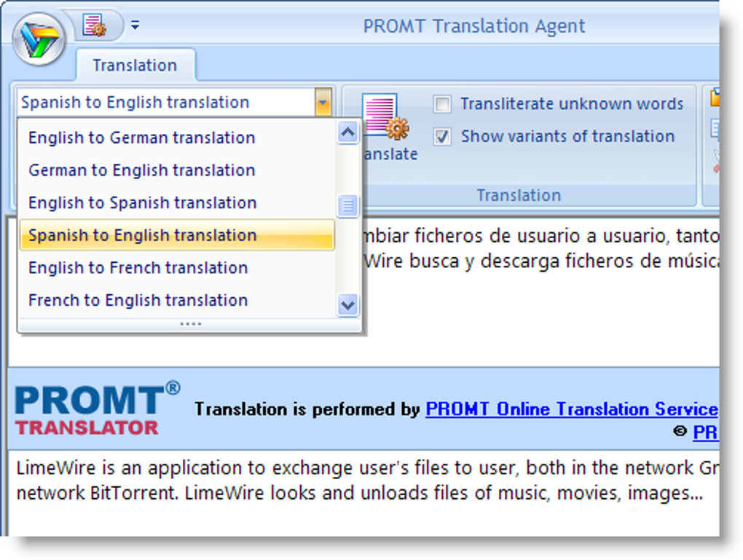Open PROMT Online Translation Service link
743x560 pixels.
click(572, 409)
